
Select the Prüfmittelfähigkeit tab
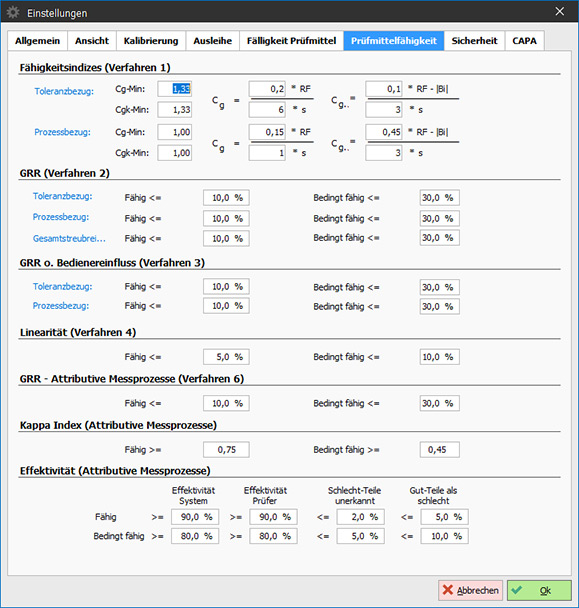pos(394,41)
